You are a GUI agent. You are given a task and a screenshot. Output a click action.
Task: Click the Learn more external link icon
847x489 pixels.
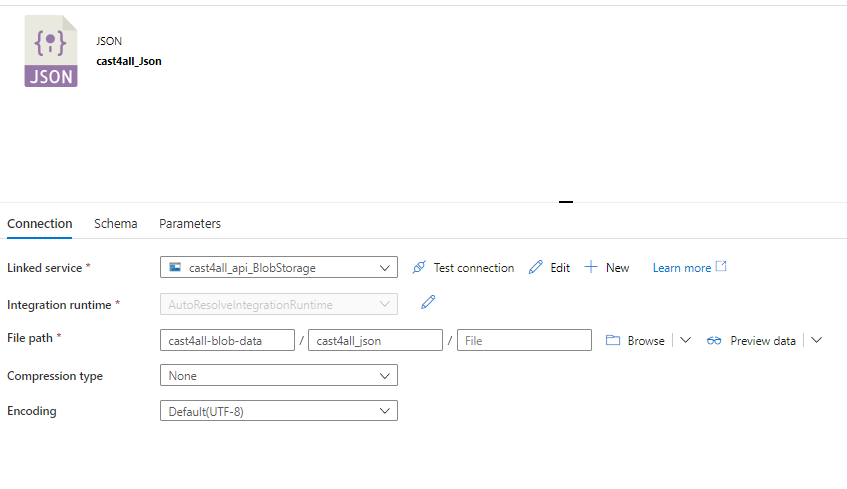(721, 266)
